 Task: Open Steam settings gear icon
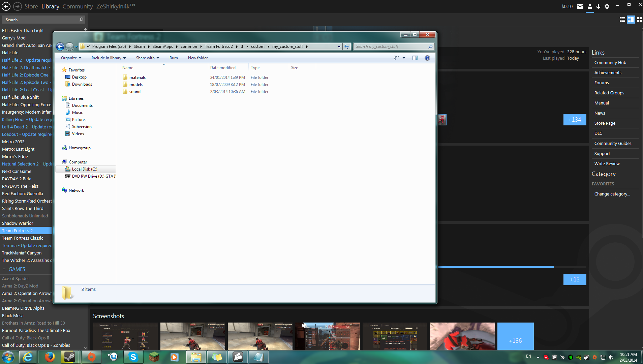tap(607, 6)
